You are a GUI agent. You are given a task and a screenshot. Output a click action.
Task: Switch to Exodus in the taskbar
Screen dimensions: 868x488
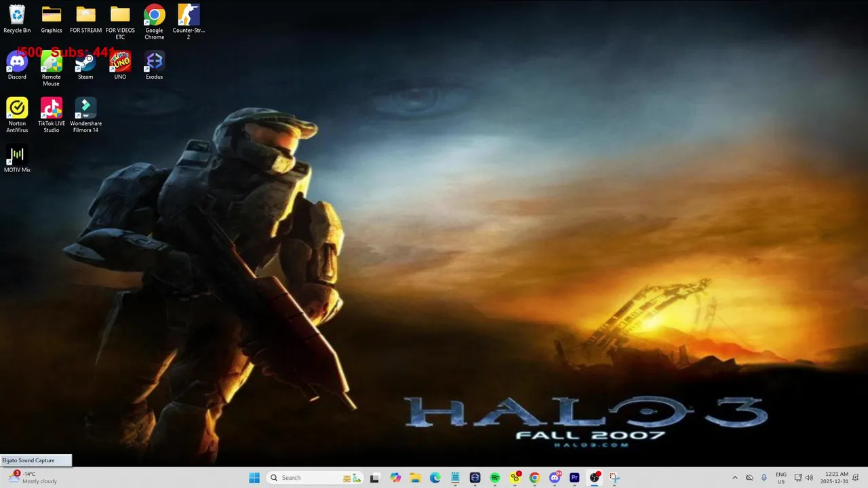[475, 478]
